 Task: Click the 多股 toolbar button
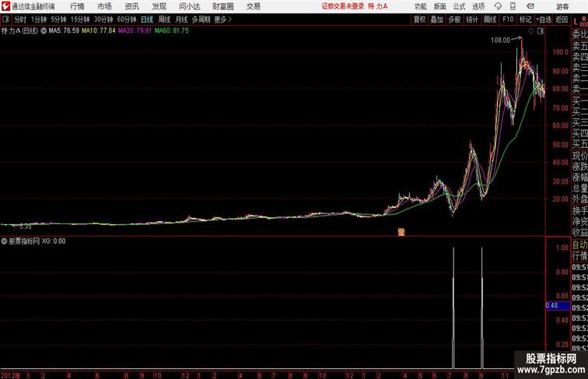[x=454, y=19]
